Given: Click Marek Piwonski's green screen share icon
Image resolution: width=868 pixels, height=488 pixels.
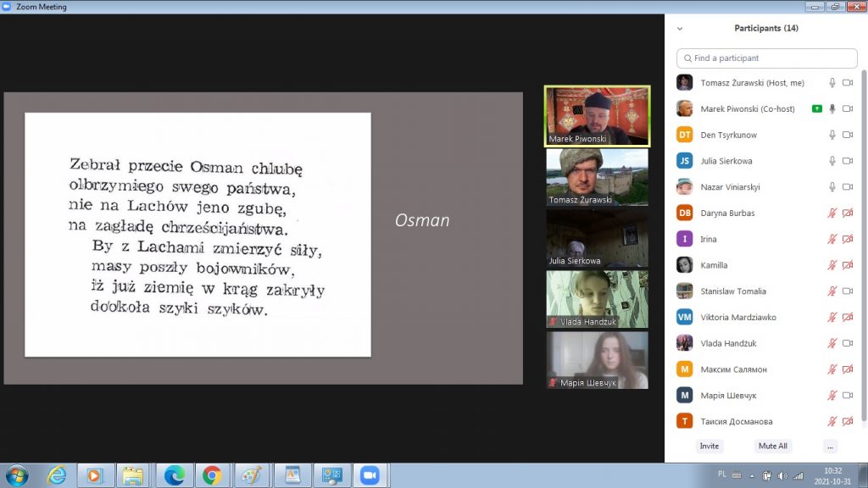Looking at the screenshot, I should (816, 108).
